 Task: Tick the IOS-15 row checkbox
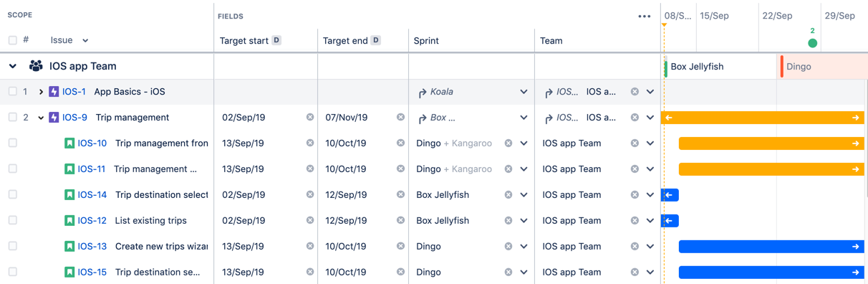click(x=13, y=272)
